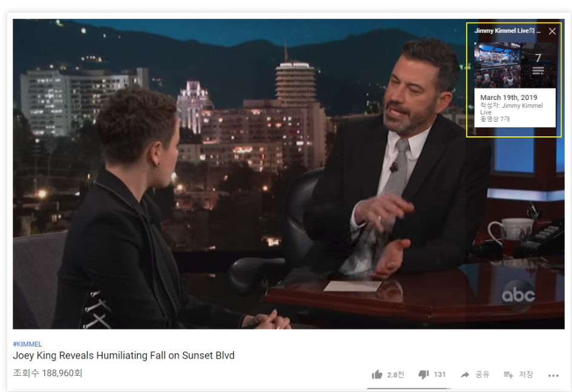This screenshot has width=572, height=392.
Task: Click the save-to-playlist plus icon
Action: pyautogui.click(x=508, y=374)
